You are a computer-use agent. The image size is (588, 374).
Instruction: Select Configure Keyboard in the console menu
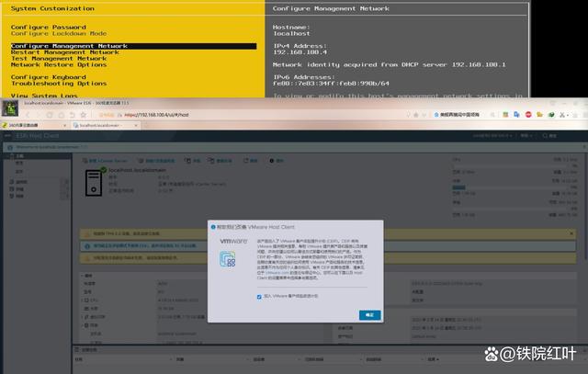49,77
